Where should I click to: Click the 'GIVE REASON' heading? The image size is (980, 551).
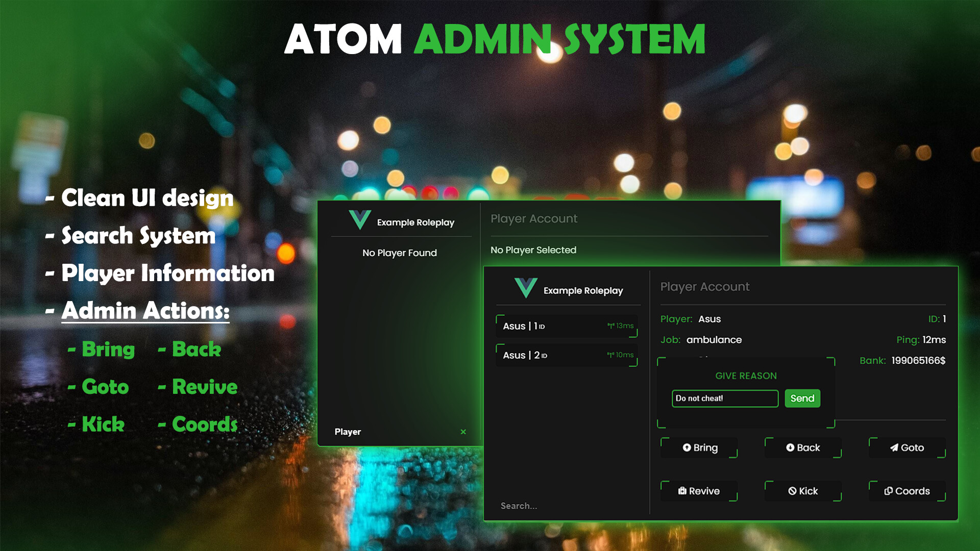pyautogui.click(x=746, y=376)
